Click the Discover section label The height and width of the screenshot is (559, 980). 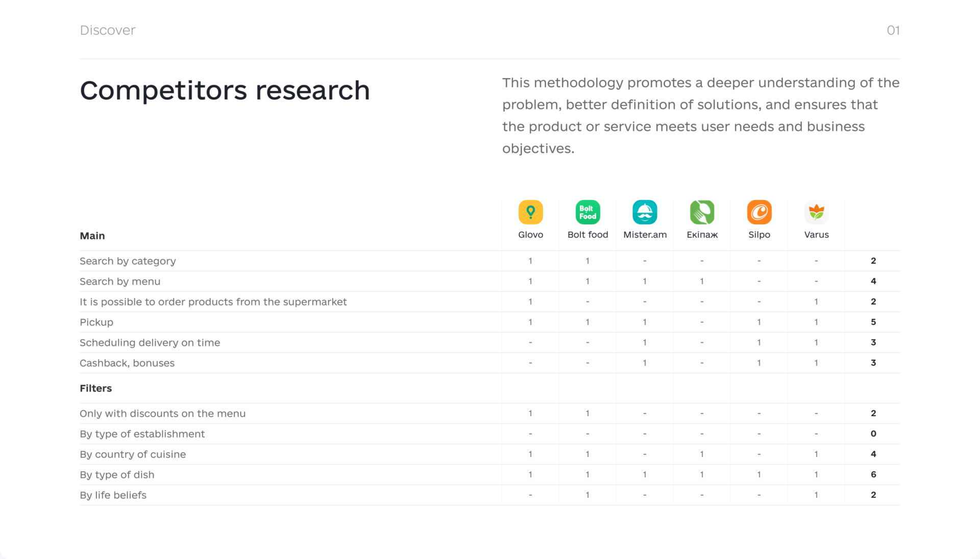pos(108,30)
